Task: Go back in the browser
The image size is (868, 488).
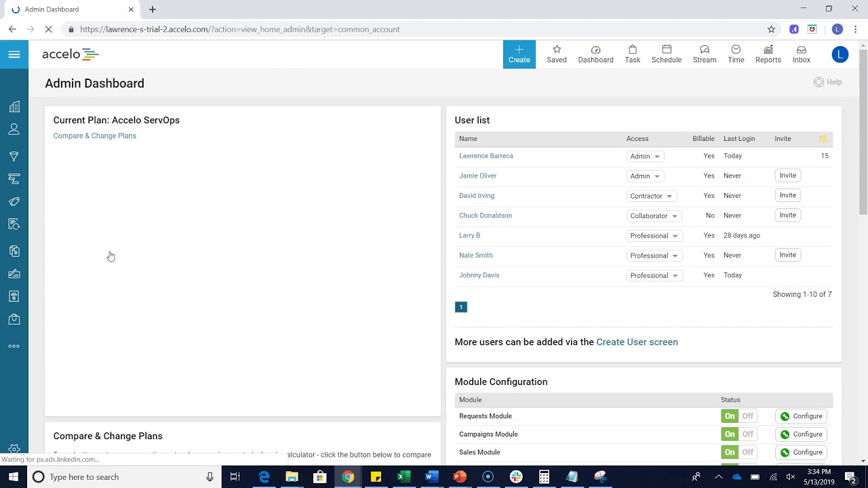Action: [x=12, y=29]
